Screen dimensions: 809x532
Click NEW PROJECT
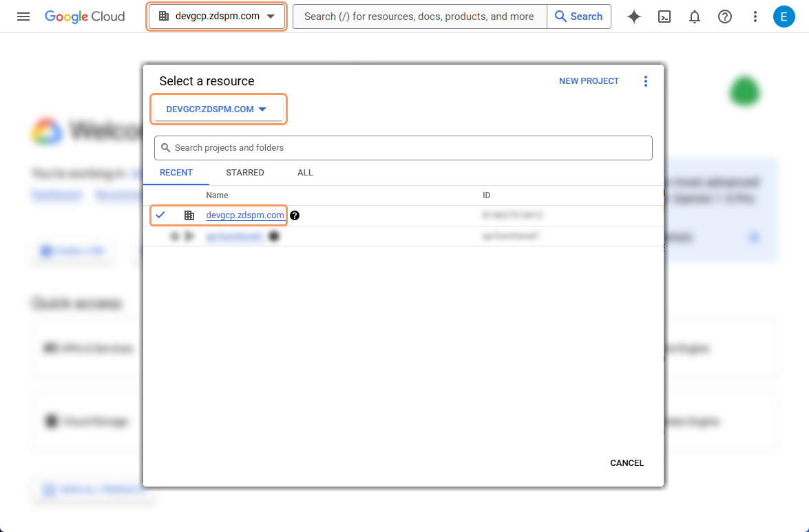[589, 81]
